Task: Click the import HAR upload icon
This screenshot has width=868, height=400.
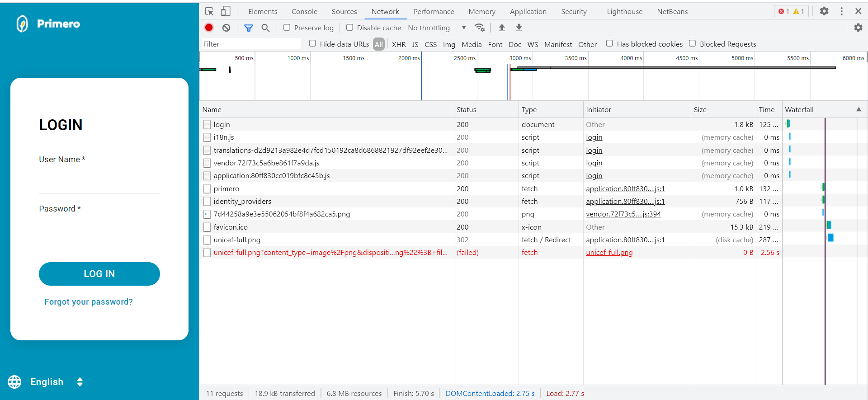Action: [502, 28]
